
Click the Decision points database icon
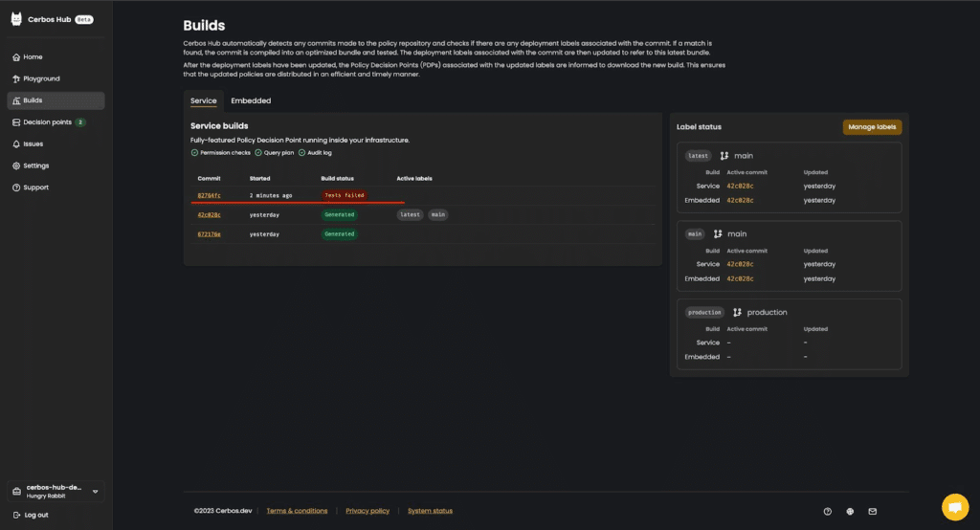coord(16,122)
